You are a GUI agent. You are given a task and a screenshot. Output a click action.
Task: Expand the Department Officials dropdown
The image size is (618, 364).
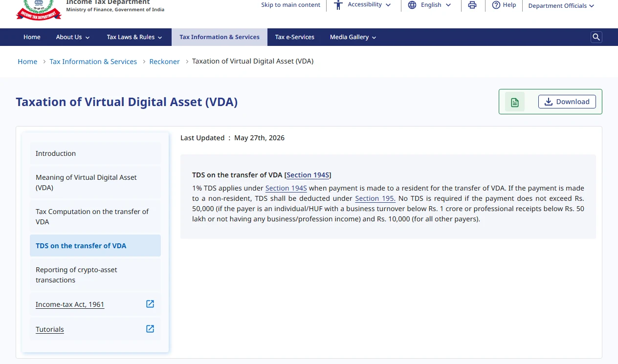pyautogui.click(x=561, y=6)
